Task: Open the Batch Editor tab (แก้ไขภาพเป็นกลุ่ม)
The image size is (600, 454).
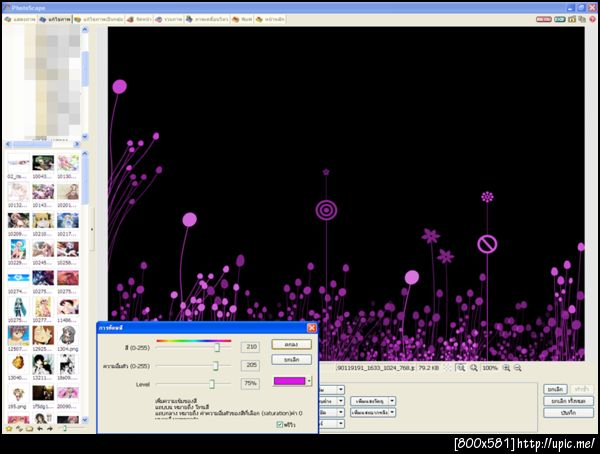Action: click(99, 19)
